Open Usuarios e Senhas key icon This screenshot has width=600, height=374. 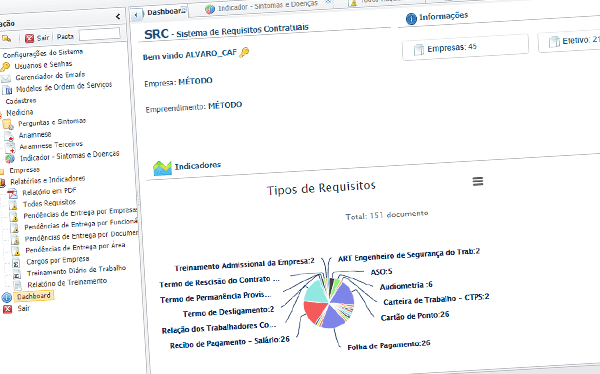pyautogui.click(x=5, y=67)
